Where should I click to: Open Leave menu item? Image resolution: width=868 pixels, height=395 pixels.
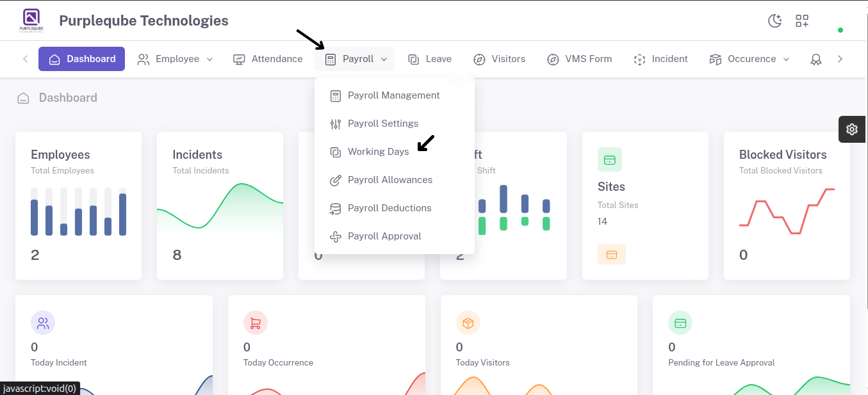(430, 59)
